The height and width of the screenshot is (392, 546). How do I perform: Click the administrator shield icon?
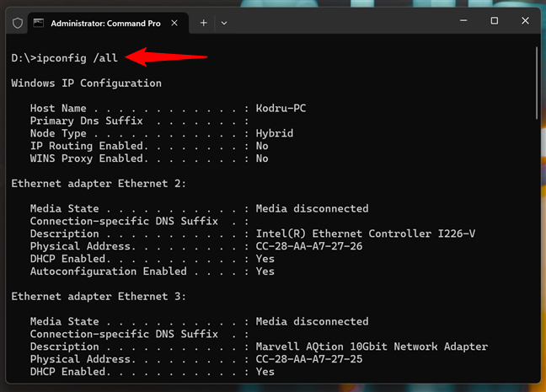[x=17, y=23]
